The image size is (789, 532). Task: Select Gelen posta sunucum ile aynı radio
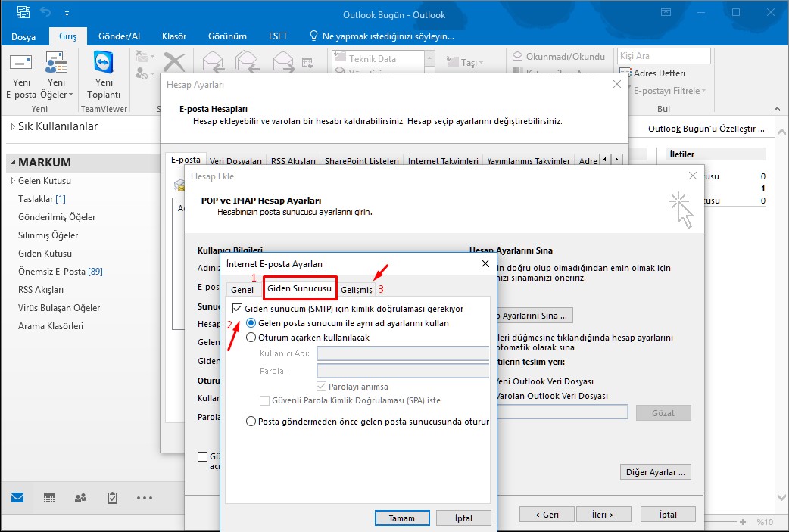(251, 323)
